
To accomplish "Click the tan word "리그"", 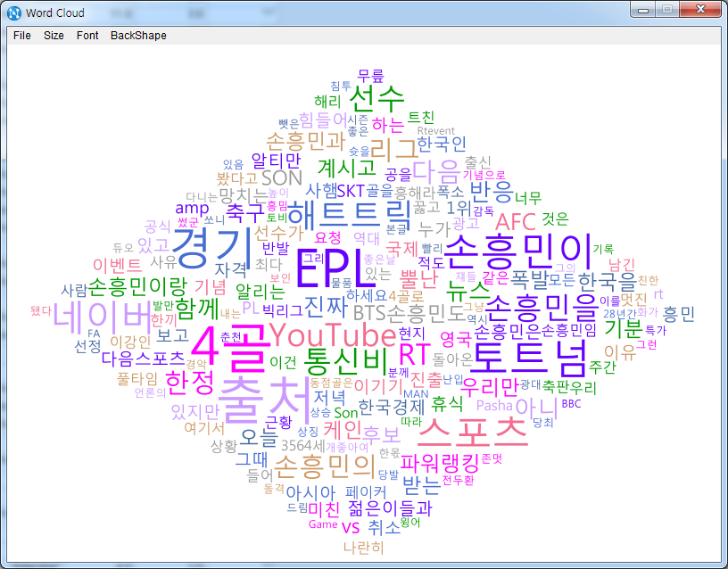I will tap(393, 149).
